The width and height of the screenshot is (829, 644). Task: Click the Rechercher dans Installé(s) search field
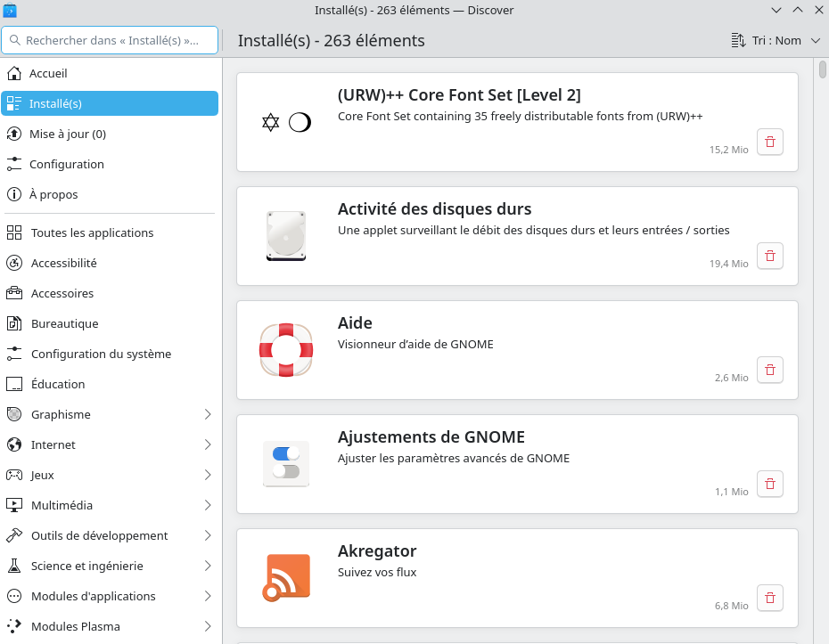tap(111, 40)
